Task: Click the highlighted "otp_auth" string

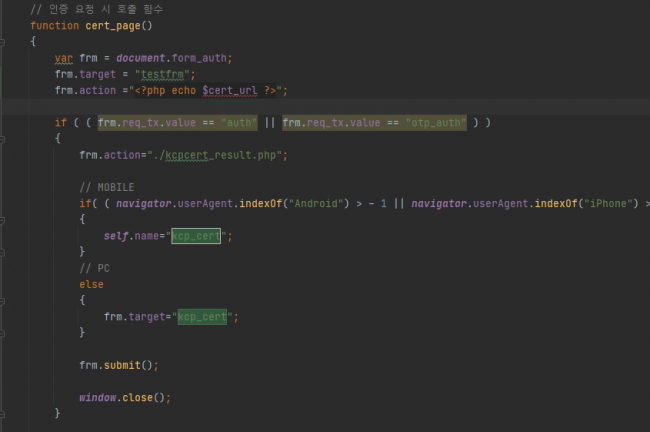Action: pyautogui.click(x=436, y=123)
